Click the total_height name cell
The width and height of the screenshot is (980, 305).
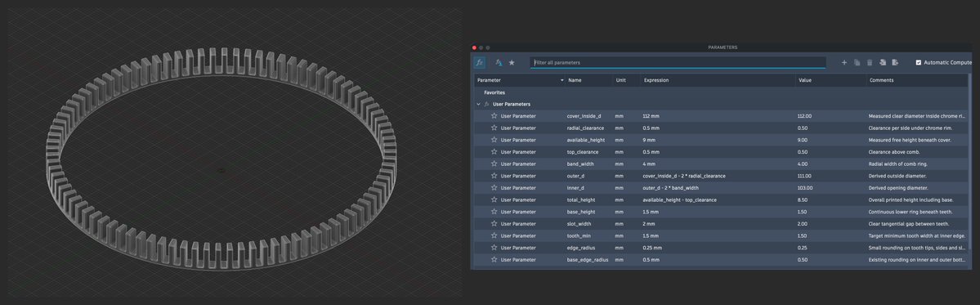point(581,200)
